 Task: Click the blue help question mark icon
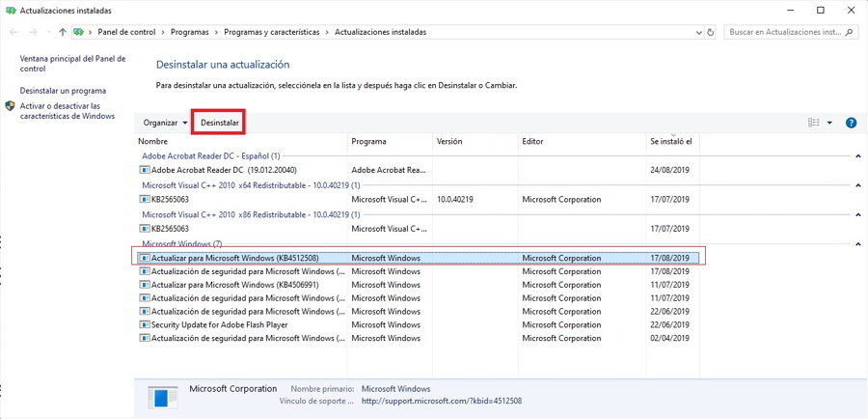pos(851,123)
